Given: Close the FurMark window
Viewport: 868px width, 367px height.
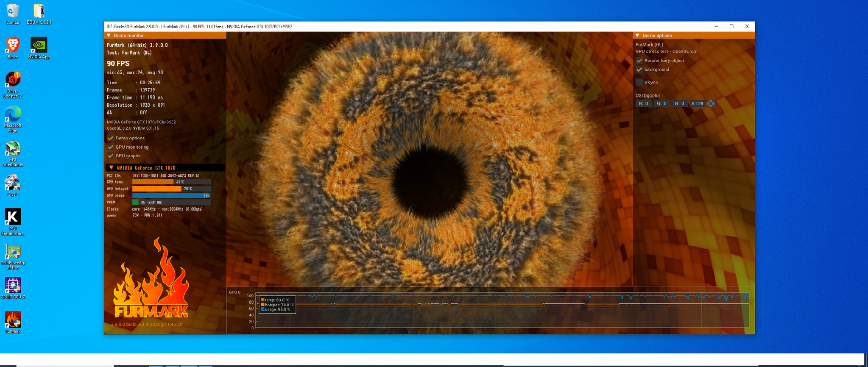Looking at the screenshot, I should click(747, 26).
